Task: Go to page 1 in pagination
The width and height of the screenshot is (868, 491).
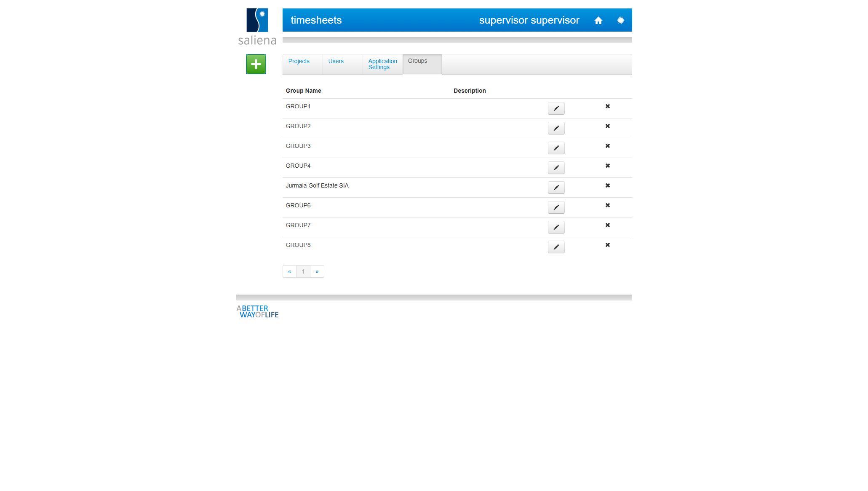Action: coord(303,271)
